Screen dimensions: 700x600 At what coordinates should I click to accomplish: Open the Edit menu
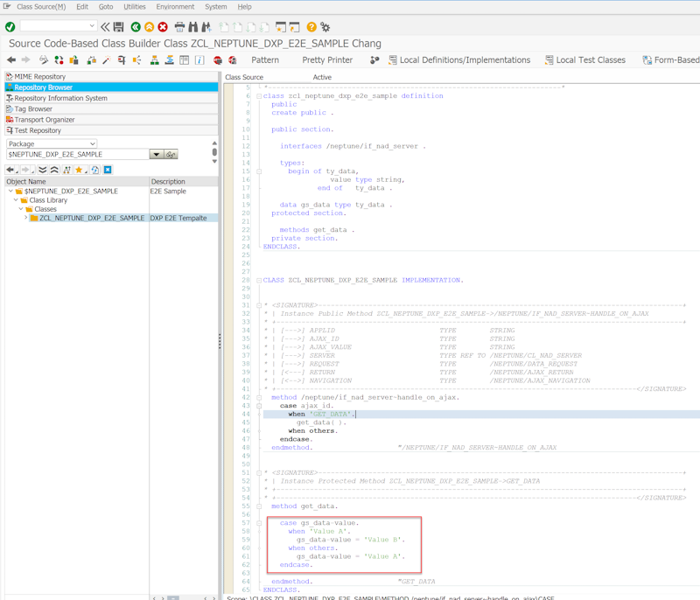[x=82, y=7]
